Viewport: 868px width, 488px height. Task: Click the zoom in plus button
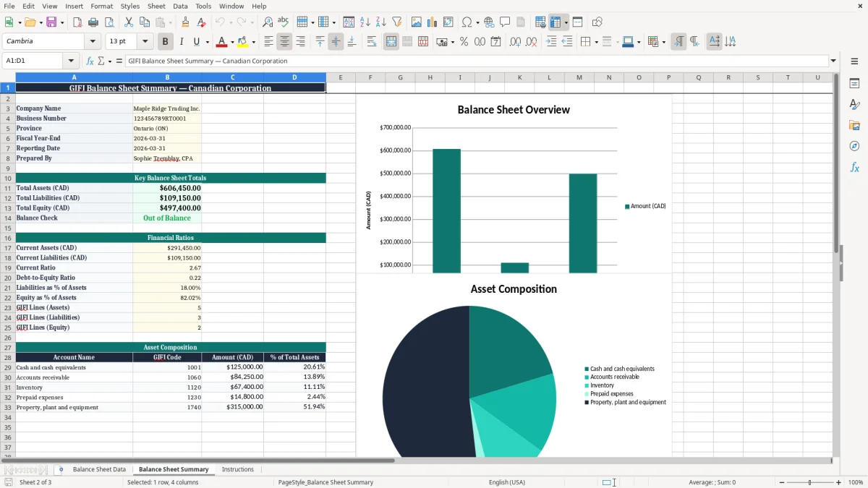click(x=838, y=482)
